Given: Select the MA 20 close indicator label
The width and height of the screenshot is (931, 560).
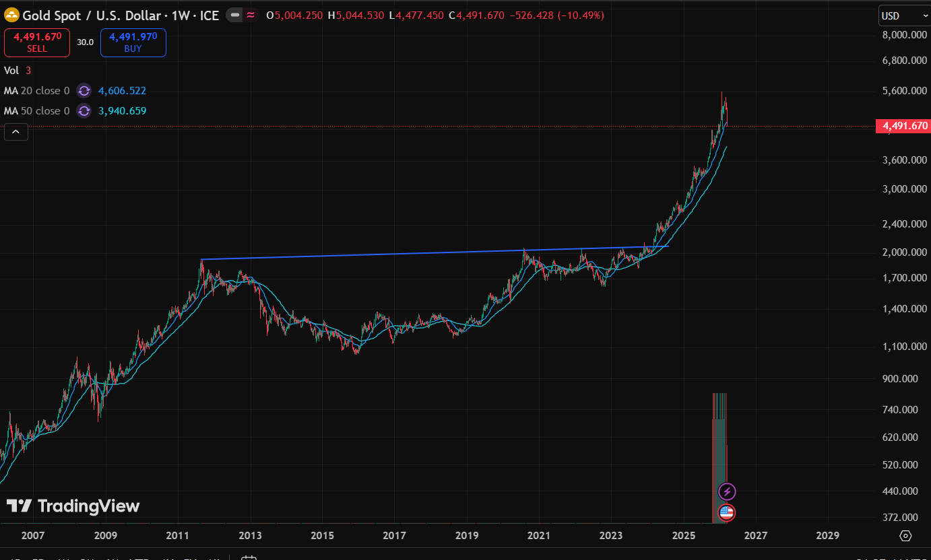Looking at the screenshot, I should point(37,91).
